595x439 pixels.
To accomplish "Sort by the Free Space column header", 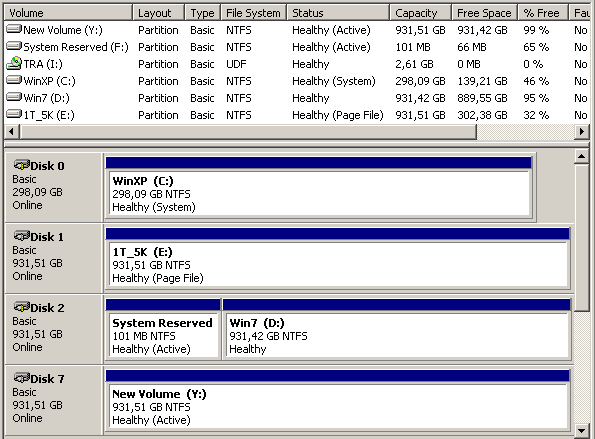I will [x=485, y=13].
